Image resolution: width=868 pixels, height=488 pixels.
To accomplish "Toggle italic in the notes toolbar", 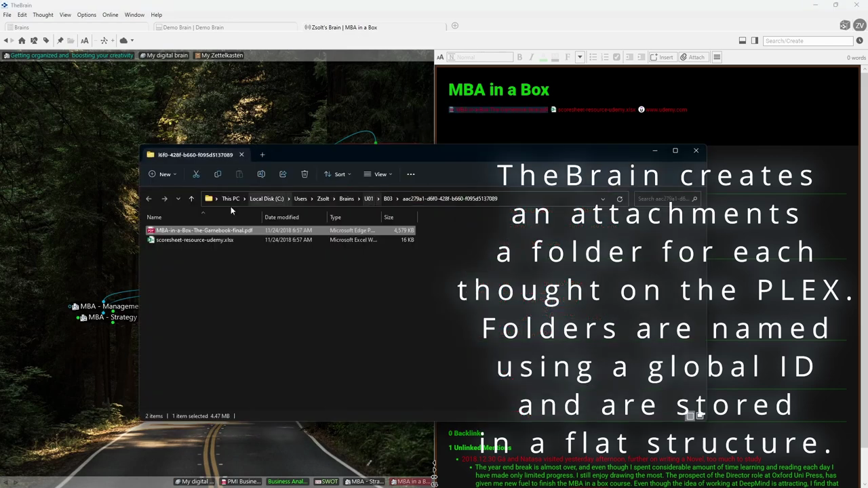I will (x=531, y=57).
